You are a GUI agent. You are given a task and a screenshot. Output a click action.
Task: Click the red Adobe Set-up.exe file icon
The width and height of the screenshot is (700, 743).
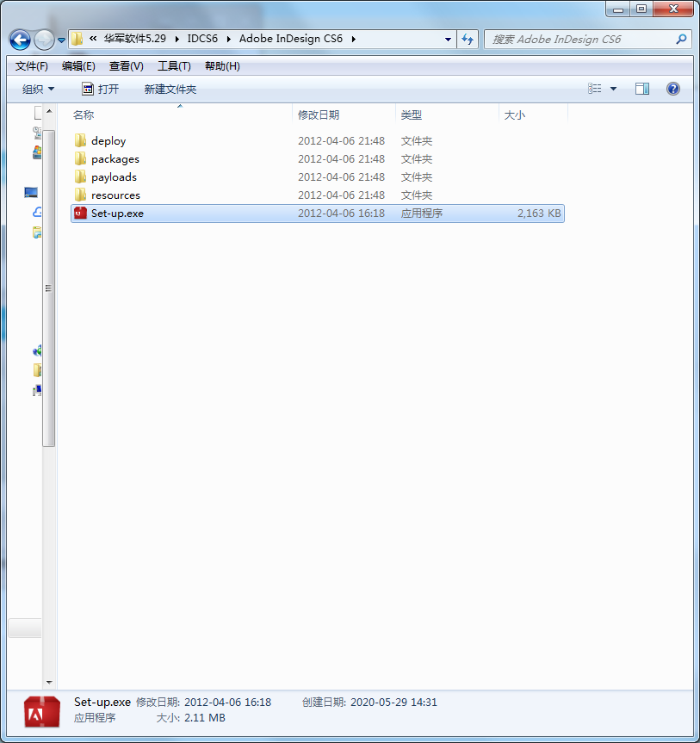[x=81, y=213]
